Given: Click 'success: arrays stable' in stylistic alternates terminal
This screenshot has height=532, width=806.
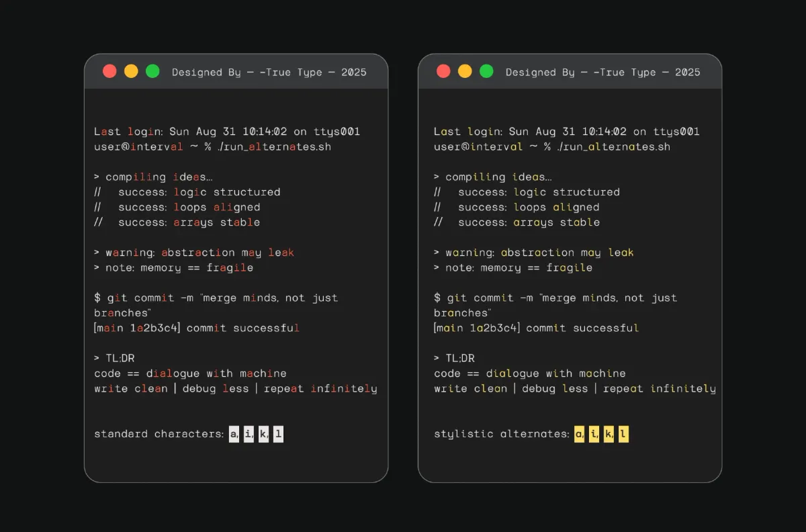Looking at the screenshot, I should tap(529, 222).
